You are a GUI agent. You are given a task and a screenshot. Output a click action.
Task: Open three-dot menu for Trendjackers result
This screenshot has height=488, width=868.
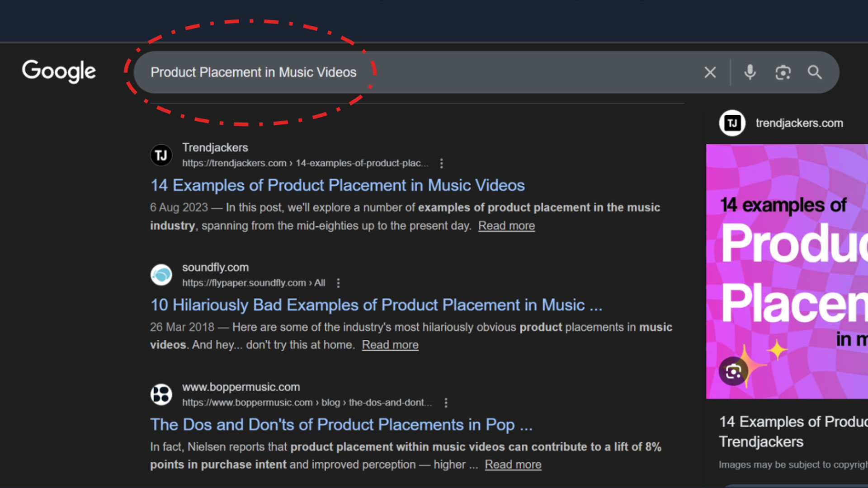[x=441, y=163]
